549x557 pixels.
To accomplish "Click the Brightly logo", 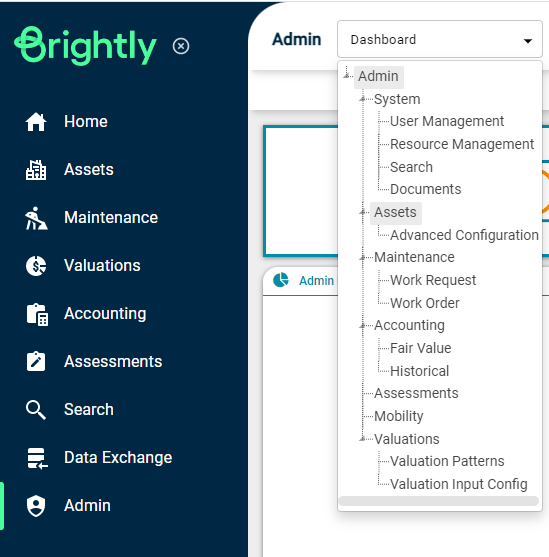I will (85, 46).
